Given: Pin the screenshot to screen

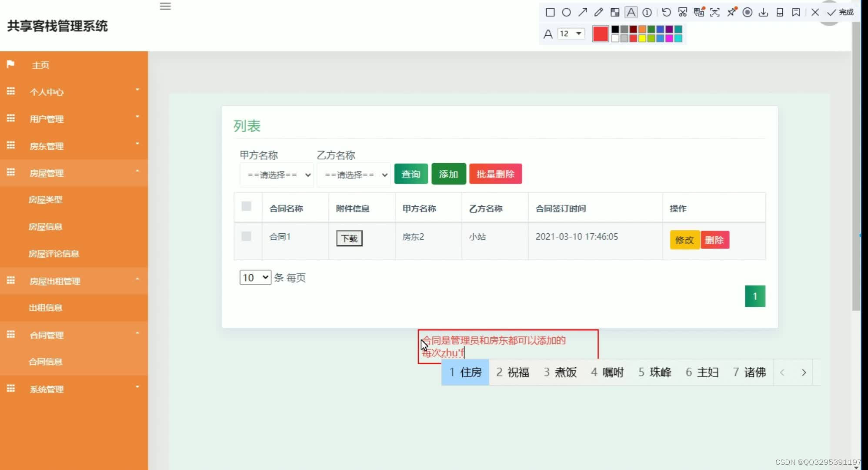Looking at the screenshot, I should [x=731, y=12].
